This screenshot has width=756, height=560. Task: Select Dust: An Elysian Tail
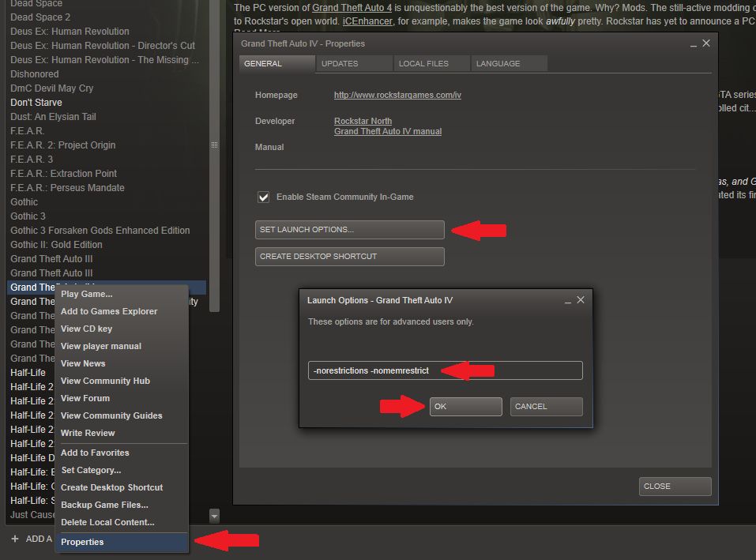[53, 117]
